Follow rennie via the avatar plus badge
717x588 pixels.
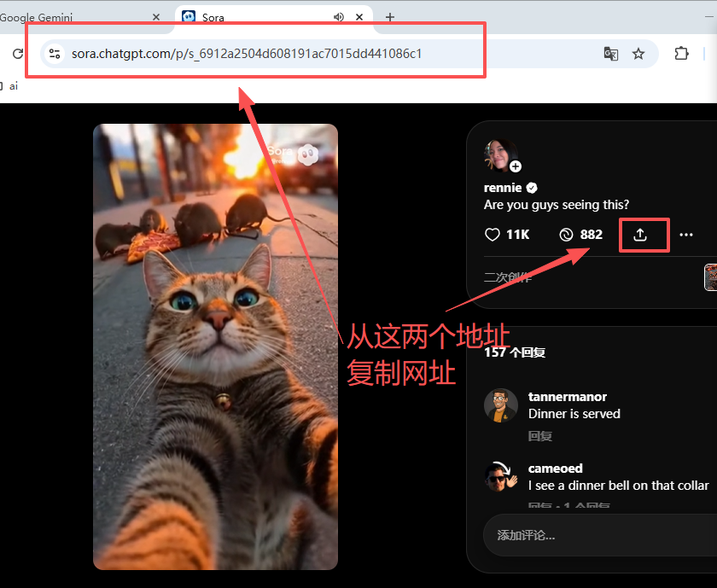tap(516, 166)
